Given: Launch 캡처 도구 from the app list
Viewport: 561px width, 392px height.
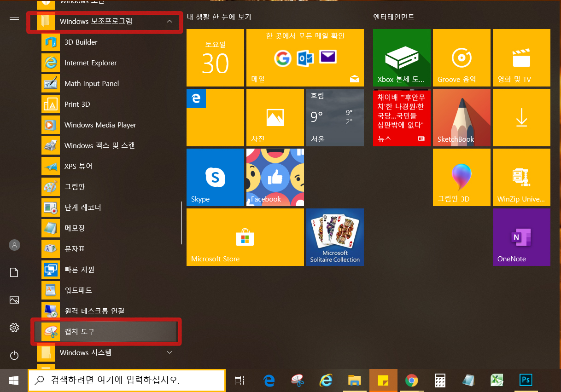Looking at the screenshot, I should click(x=107, y=331).
